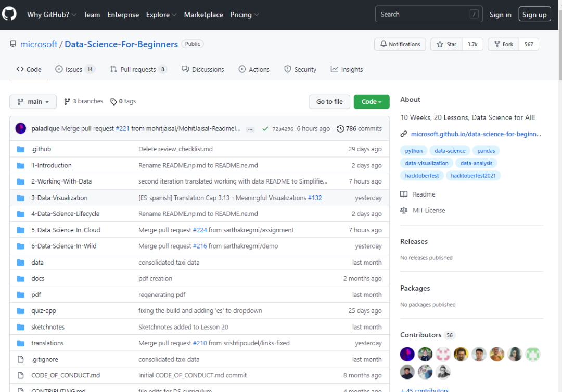Click the .gitignore file icon
The height and width of the screenshot is (392, 562).
pos(21,359)
